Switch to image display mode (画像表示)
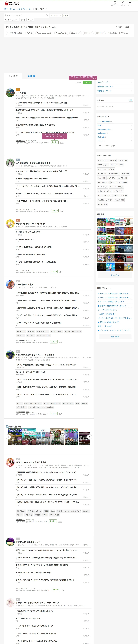 point(79,83)
